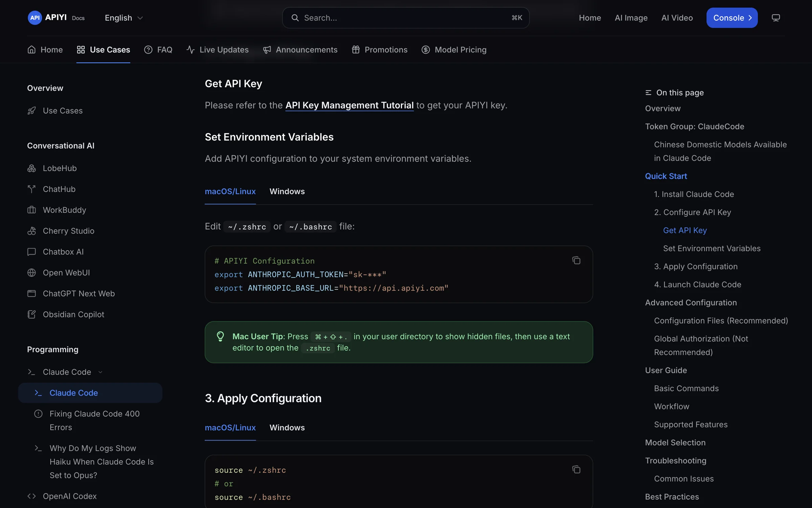Screen dimensions: 812x508
Task: Switch to Windows tab under Apply Configuration
Action: tap(287, 427)
